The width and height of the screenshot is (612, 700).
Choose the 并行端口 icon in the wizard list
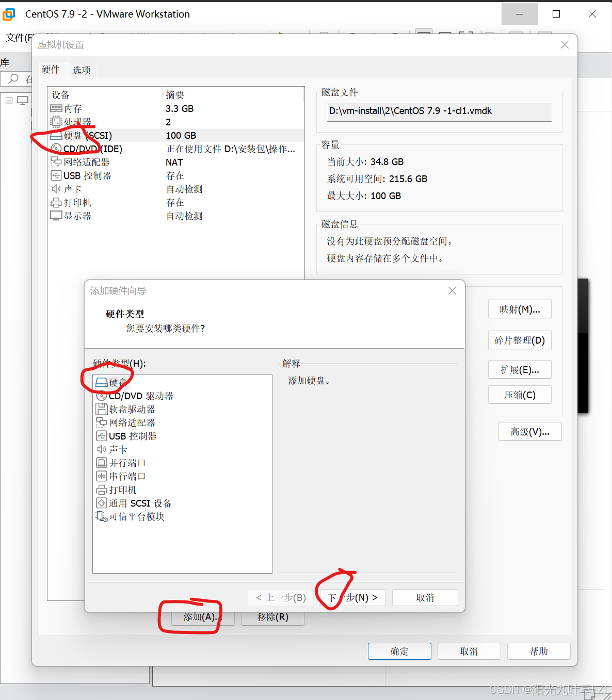pos(102,463)
